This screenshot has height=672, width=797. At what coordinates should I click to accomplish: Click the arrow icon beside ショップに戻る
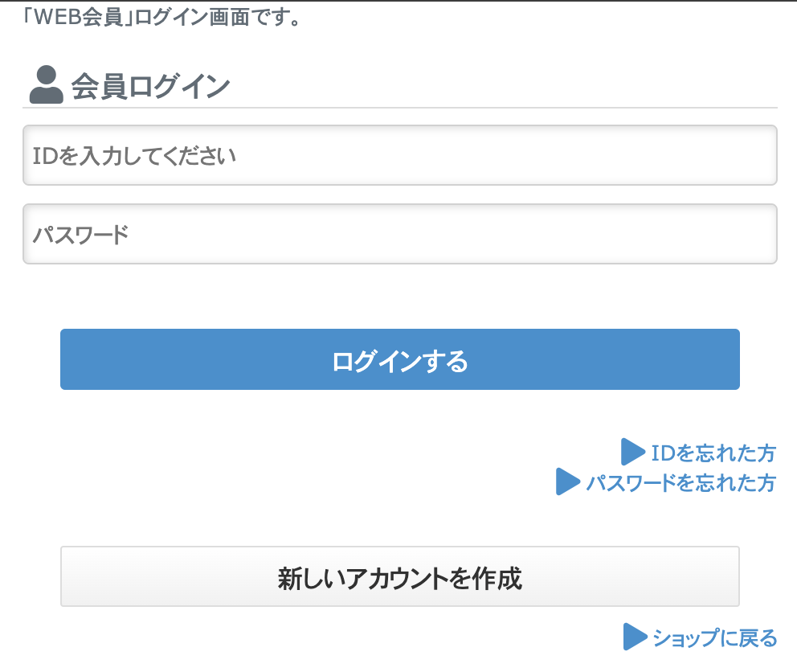pos(635,637)
